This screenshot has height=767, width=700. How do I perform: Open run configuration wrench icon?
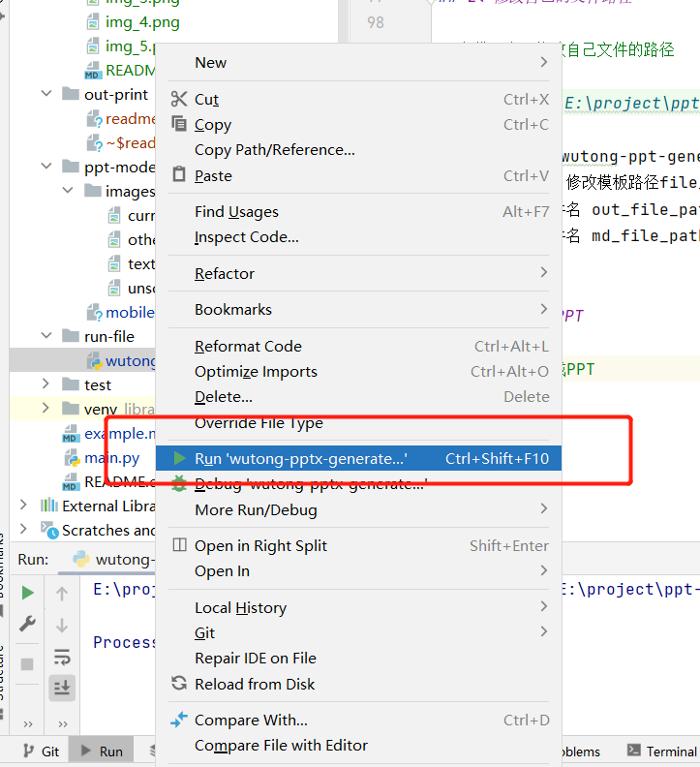27,625
